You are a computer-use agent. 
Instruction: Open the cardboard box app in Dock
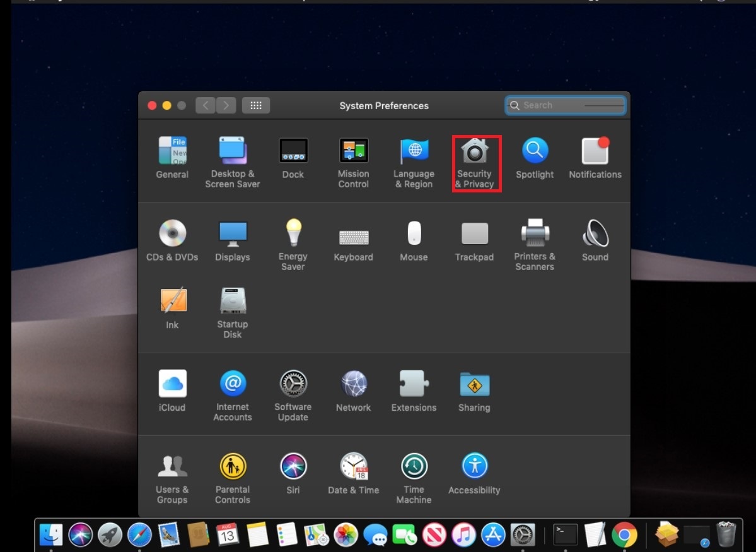tap(667, 534)
